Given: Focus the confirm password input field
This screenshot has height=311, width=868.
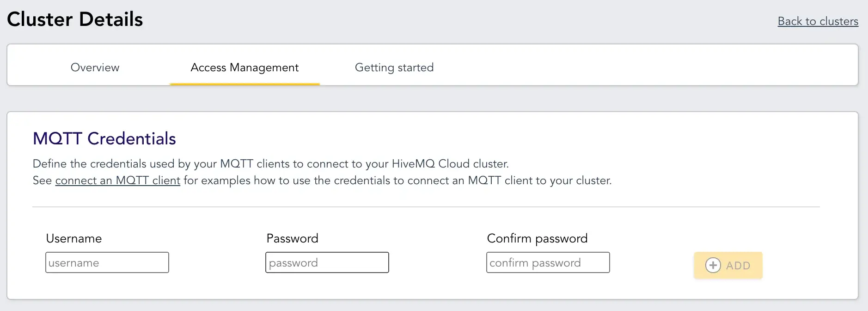Looking at the screenshot, I should click(x=548, y=262).
